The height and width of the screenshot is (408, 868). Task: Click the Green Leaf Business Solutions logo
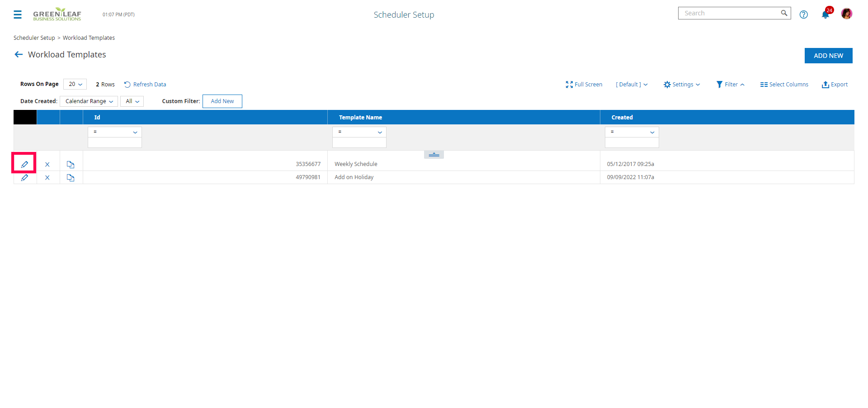point(57,14)
